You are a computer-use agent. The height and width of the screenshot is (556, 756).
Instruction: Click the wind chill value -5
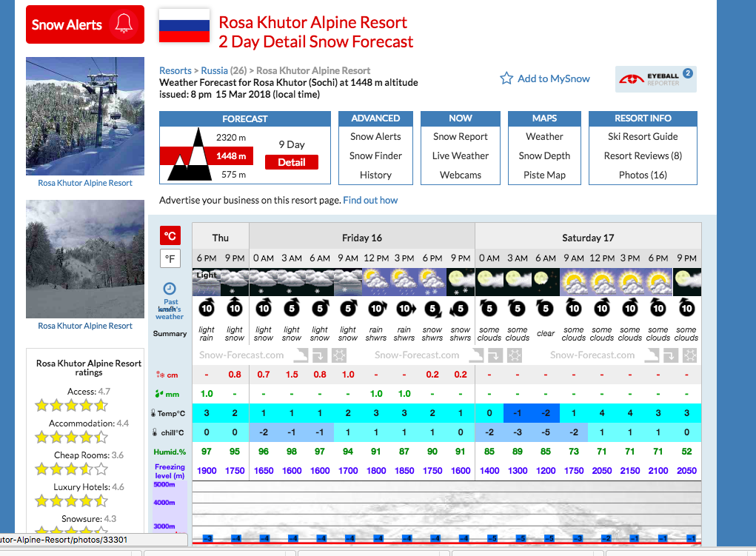[546, 432]
